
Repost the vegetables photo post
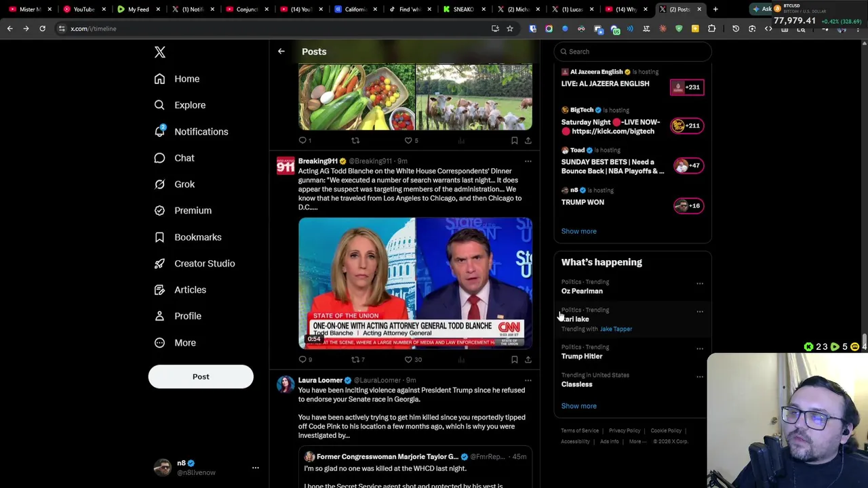[355, 140]
